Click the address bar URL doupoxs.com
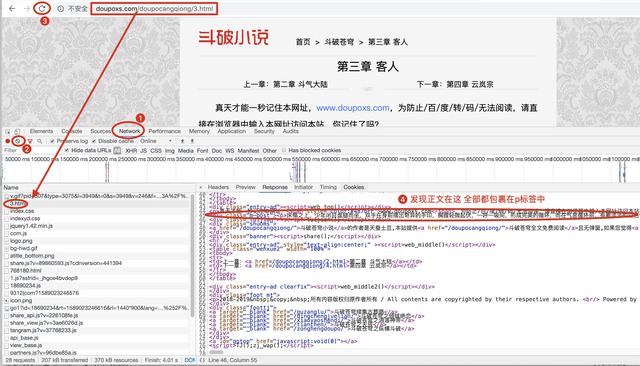 (x=154, y=9)
